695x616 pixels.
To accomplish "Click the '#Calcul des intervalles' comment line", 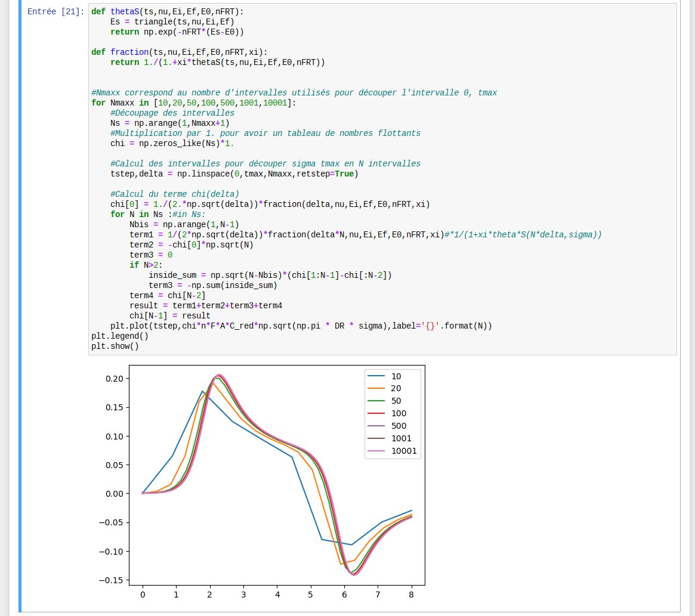I will pos(265,163).
